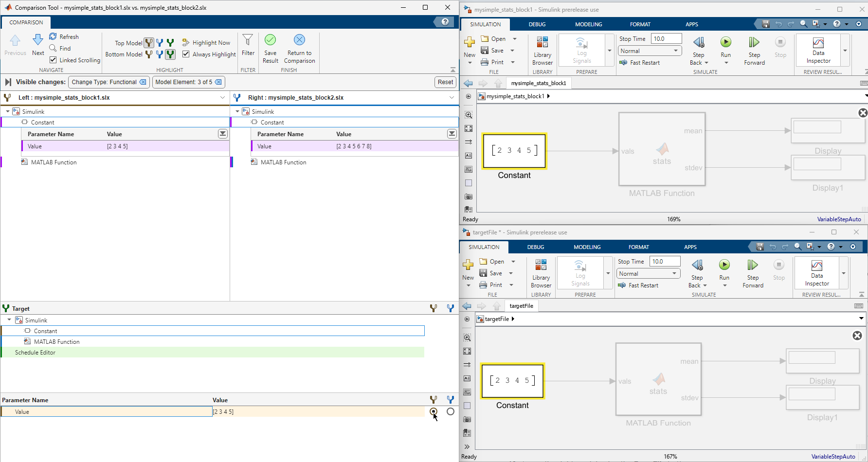This screenshot has height=462, width=868.
Task: Click VariableStepAuto link in targetFile status bar
Action: click(833, 457)
